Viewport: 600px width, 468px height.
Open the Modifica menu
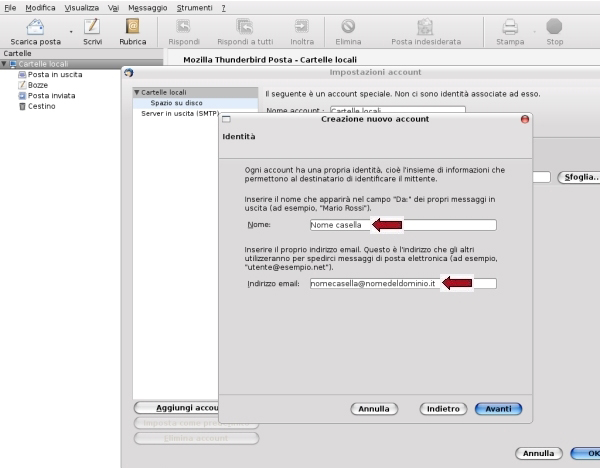pos(40,8)
